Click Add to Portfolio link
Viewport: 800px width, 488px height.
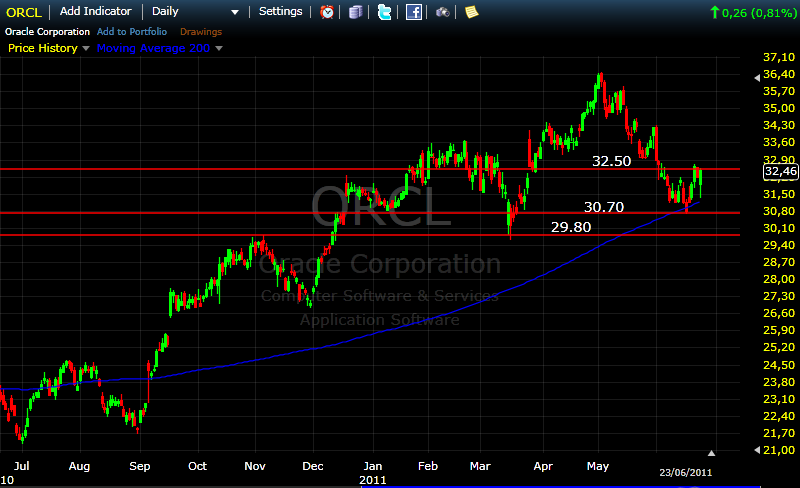point(132,32)
